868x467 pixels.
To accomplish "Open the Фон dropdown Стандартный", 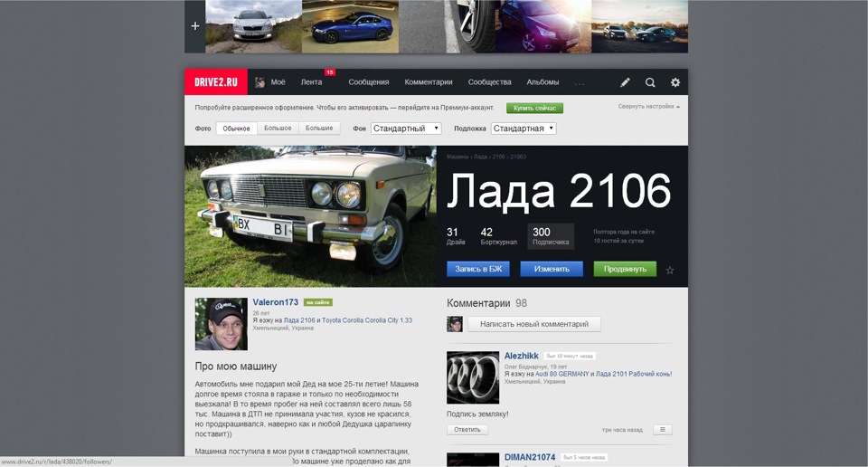I will 406,129.
